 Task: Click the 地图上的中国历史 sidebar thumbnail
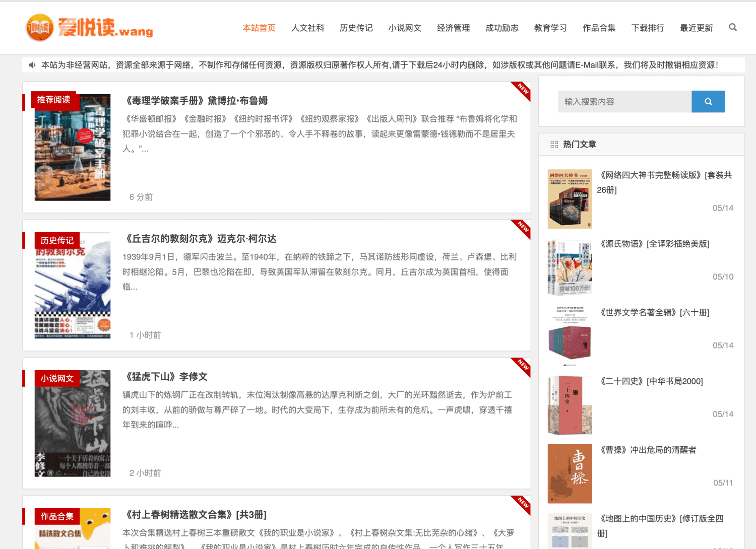(x=570, y=531)
